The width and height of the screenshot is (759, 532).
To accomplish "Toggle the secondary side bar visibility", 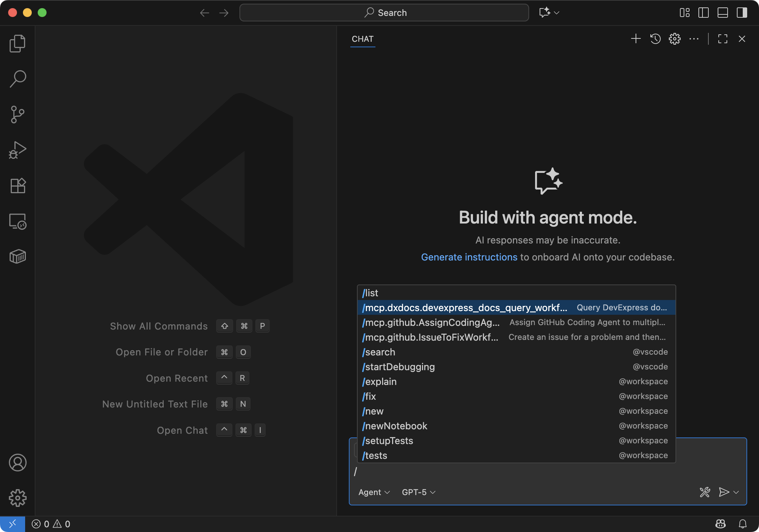I will [x=742, y=13].
